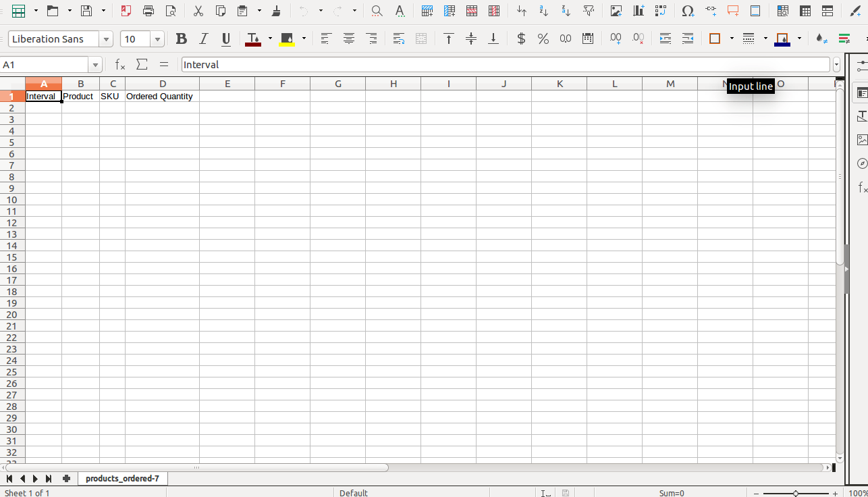
Task: Insert a hyperlink
Action: [x=711, y=11]
